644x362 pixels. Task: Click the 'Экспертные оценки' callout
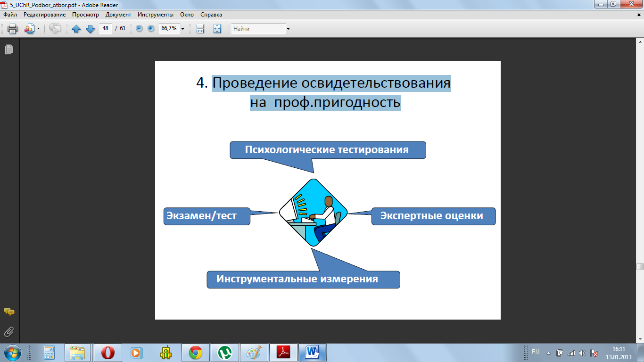click(x=433, y=216)
